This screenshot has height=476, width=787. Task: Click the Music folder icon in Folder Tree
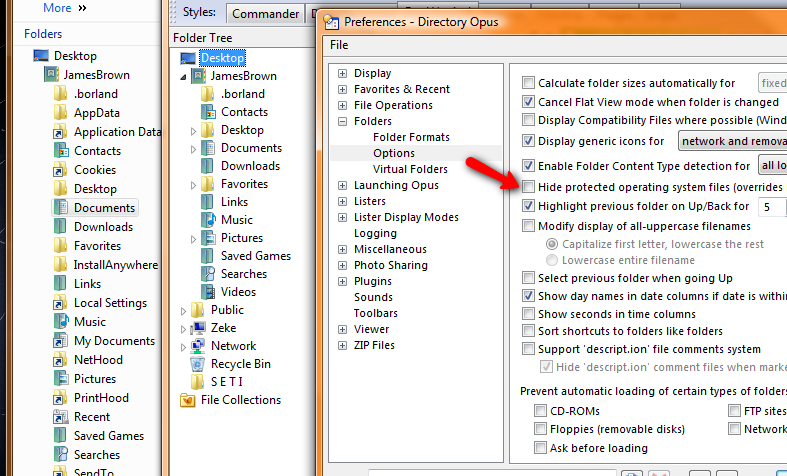[x=207, y=220]
